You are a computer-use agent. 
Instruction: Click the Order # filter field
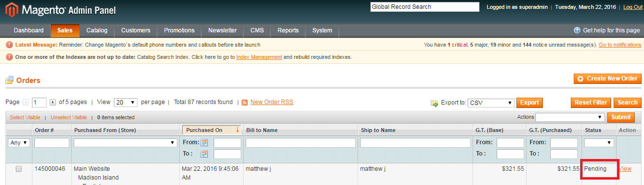(52, 143)
